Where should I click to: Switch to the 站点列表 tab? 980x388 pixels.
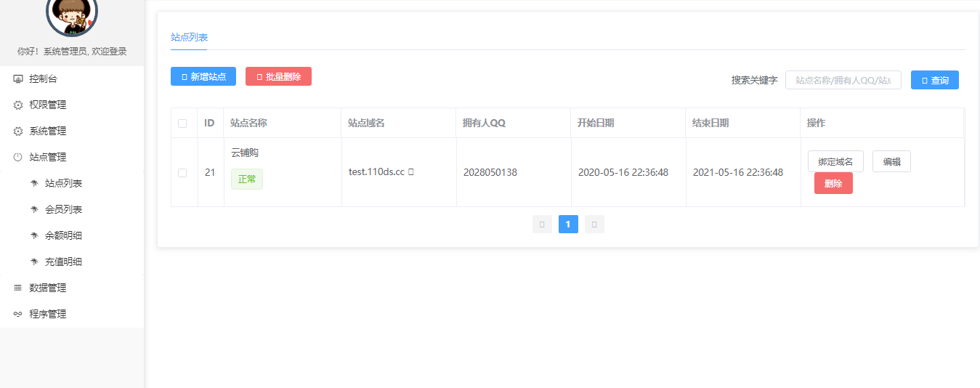coord(189,37)
